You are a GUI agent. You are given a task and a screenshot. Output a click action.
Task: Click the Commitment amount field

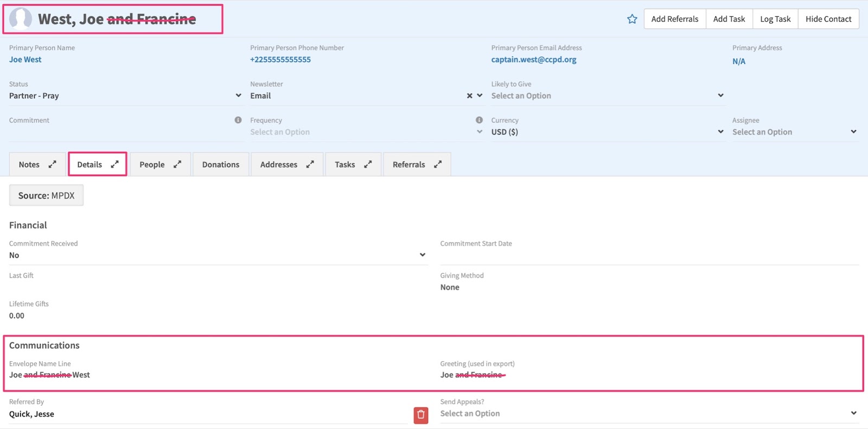click(125, 132)
